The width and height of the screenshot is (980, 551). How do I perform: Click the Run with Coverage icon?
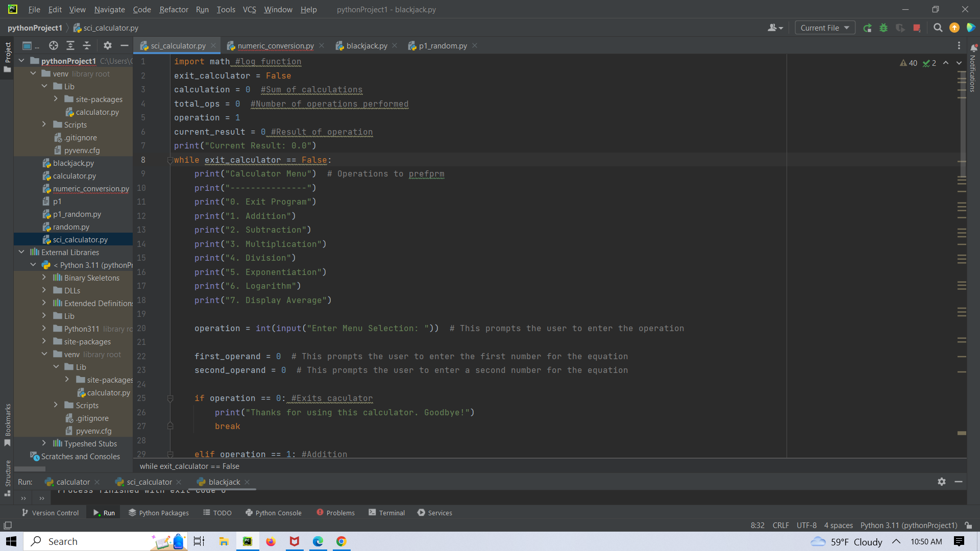(900, 28)
